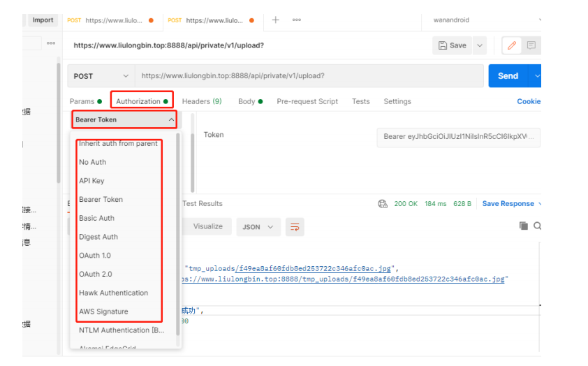Screen dimensions: 588x366
Task: Switch to the first POST request tab
Action: pyautogui.click(x=110, y=21)
